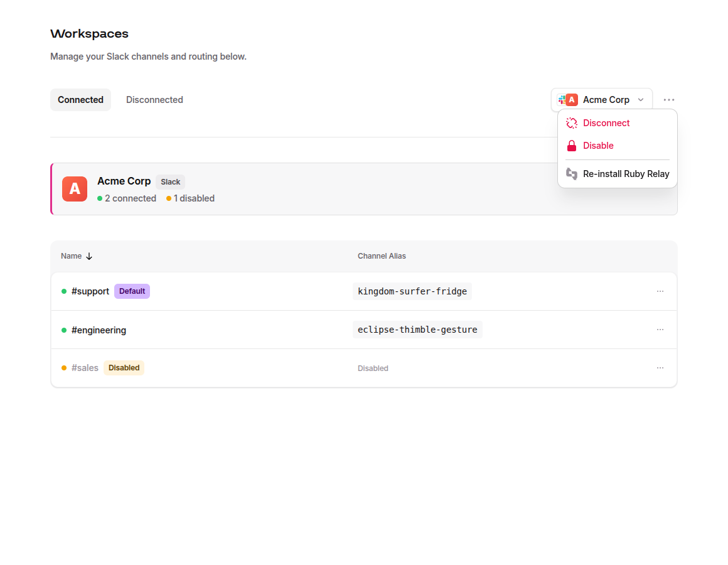Click the eclipse-thimble-gesture alias
The image size is (728, 565).
coord(417,330)
